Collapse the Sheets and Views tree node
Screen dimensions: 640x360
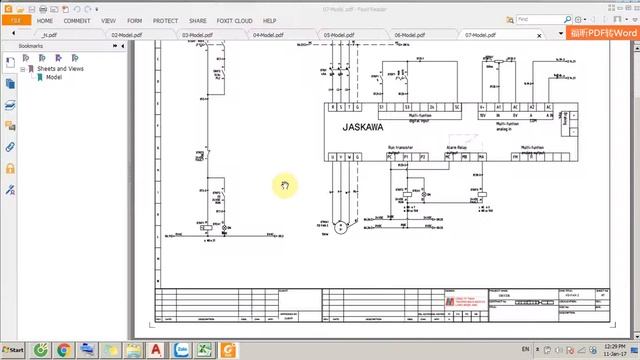click(23, 69)
